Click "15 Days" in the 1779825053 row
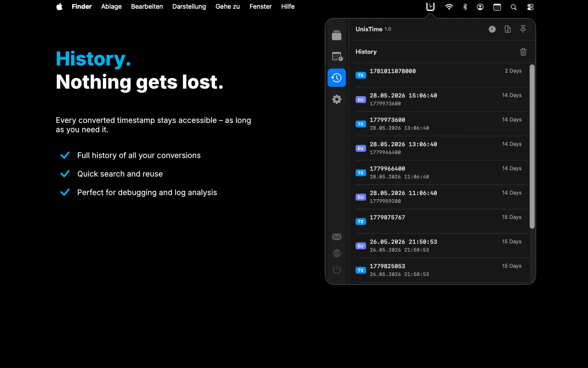Viewport: 588px width, 368px height. pyautogui.click(x=512, y=266)
